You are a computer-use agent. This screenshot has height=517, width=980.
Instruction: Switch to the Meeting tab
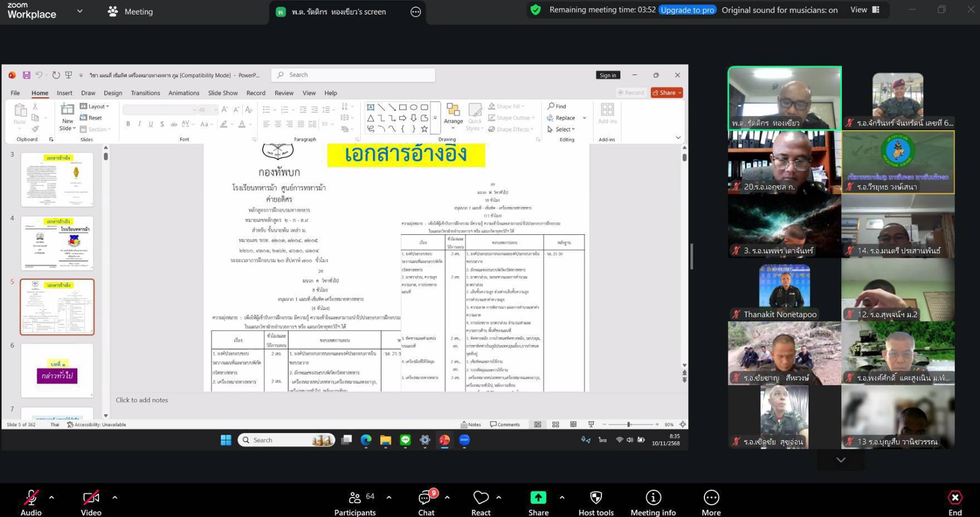click(x=130, y=12)
